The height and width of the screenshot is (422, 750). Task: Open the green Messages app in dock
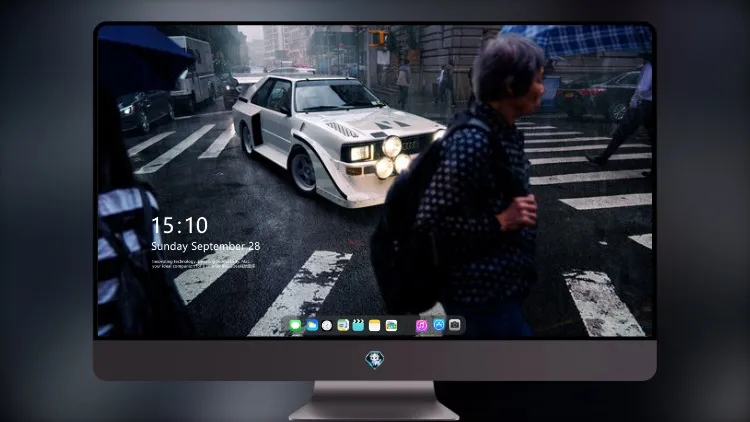(x=295, y=325)
